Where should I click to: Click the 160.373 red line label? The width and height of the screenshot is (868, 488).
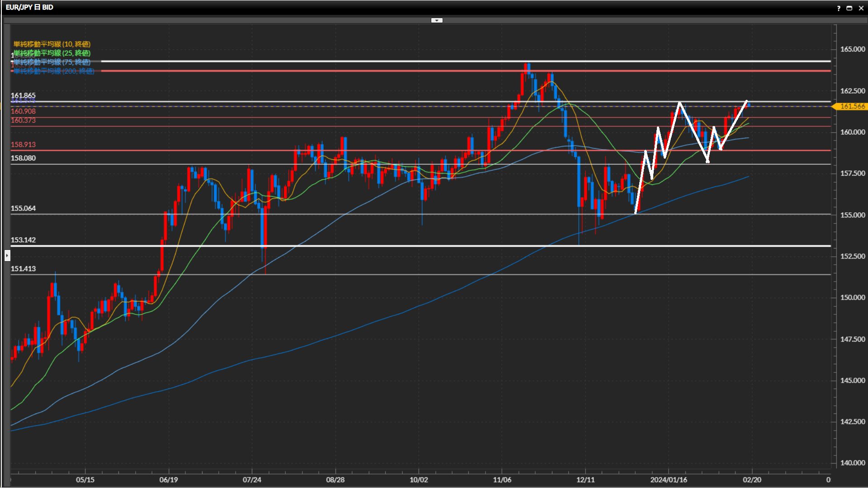(23, 120)
